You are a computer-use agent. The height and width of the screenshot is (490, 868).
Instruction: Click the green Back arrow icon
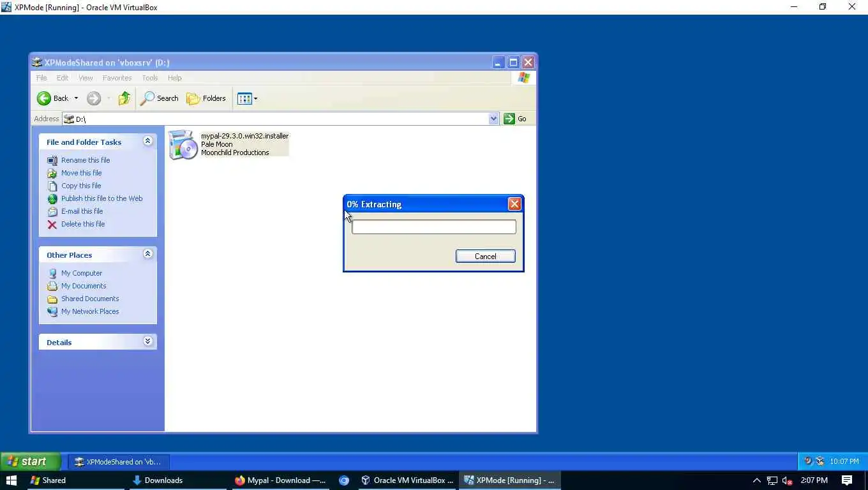(44, 98)
